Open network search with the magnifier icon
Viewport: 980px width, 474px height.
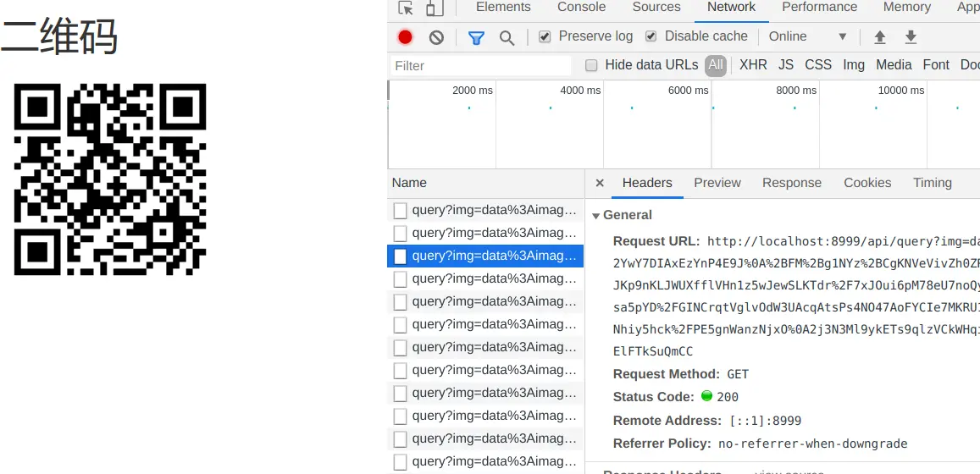point(507,38)
